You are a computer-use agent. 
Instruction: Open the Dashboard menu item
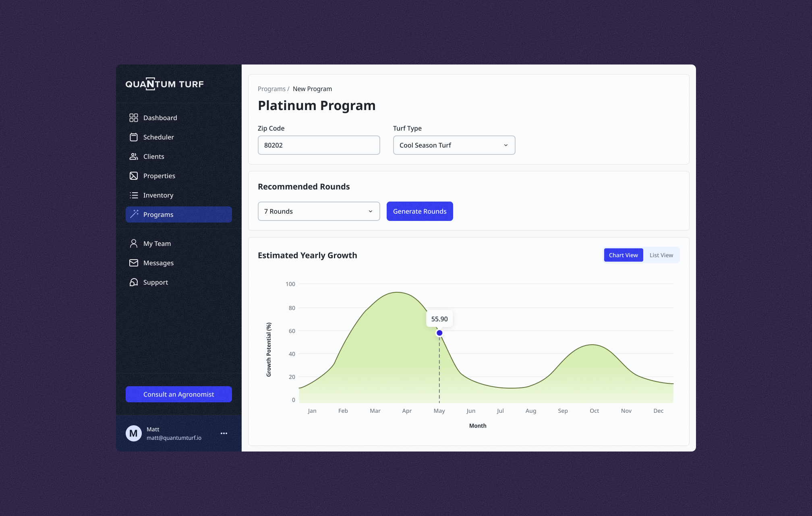pyautogui.click(x=179, y=118)
